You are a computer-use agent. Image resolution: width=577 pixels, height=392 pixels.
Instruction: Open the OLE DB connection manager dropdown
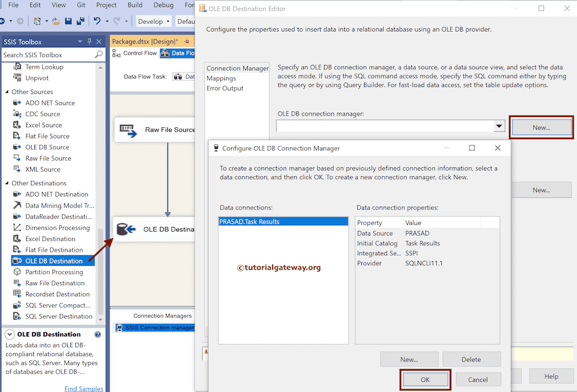498,126
